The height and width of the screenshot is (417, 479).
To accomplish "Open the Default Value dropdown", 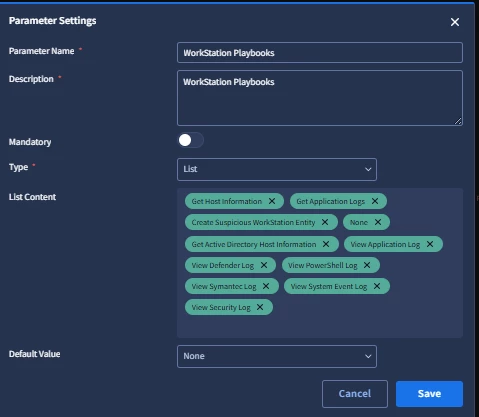I will point(277,356).
